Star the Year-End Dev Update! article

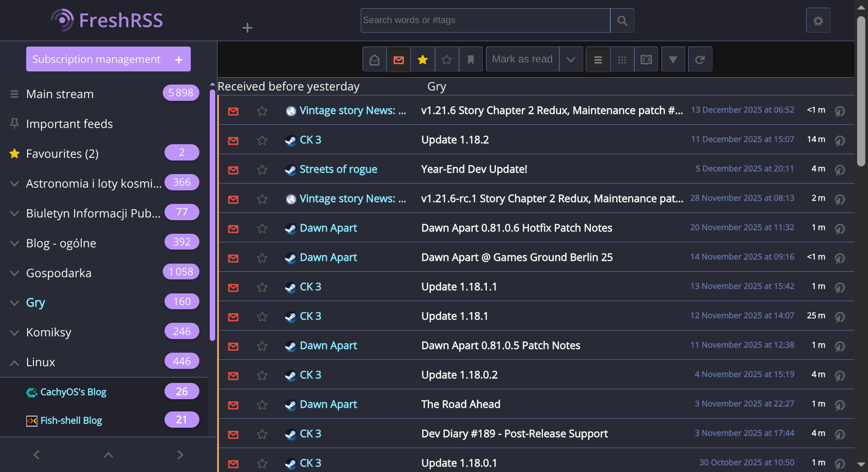pos(262,170)
